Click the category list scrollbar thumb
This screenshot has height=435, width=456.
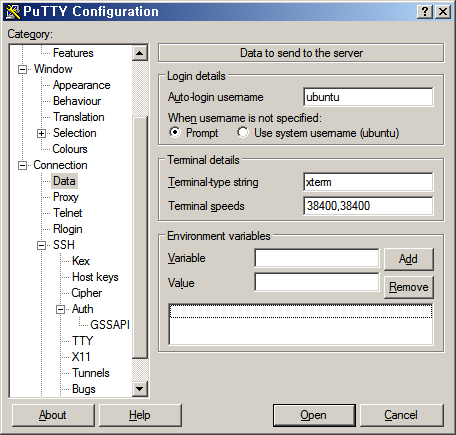pos(140,238)
